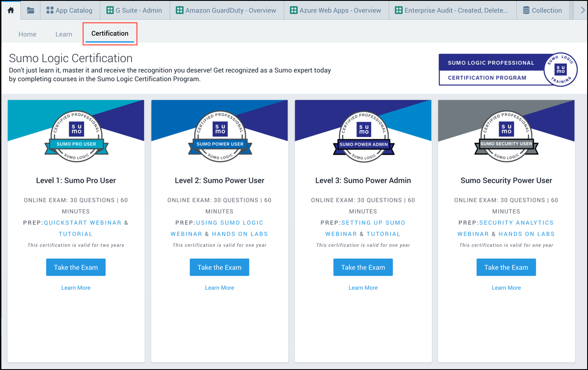
Task: Take the Exam for Sumo Pro User
Action: pyautogui.click(x=76, y=267)
